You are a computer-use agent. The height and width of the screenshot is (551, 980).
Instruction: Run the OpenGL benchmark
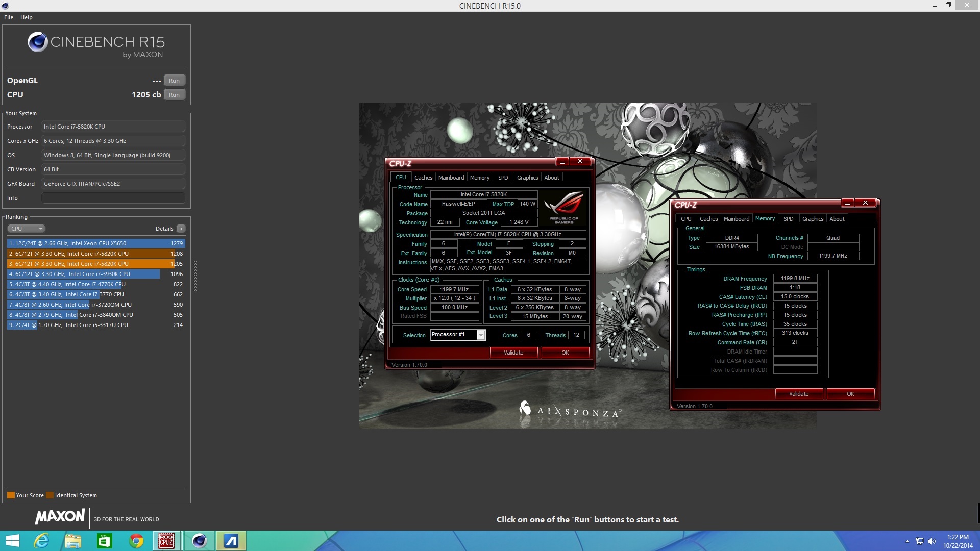175,81
